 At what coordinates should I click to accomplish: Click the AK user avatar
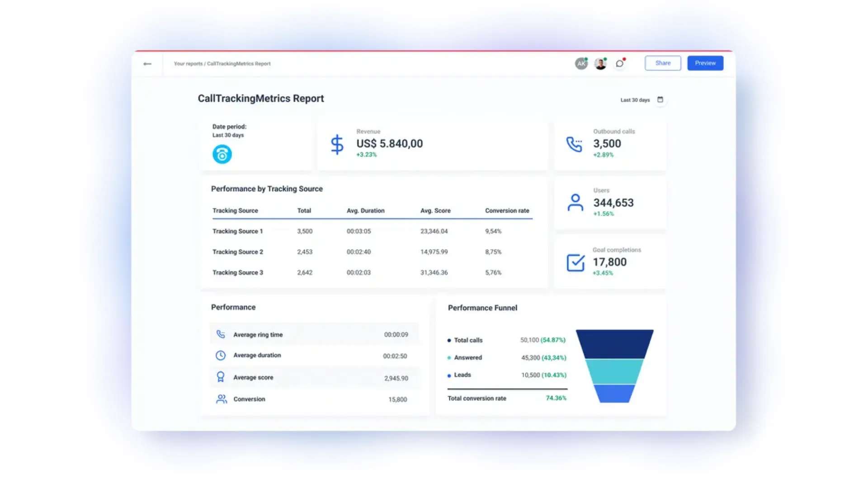[581, 64]
